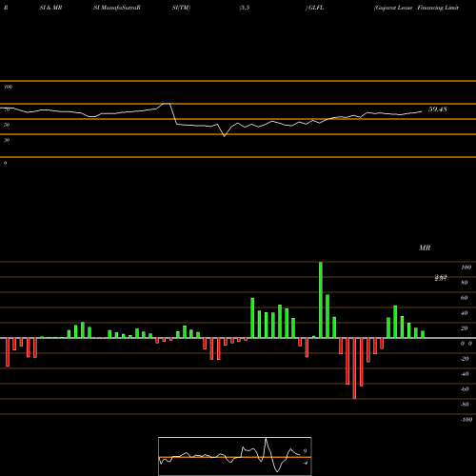
Task: Click the -20 label on the MR axis
Action: [465, 359]
